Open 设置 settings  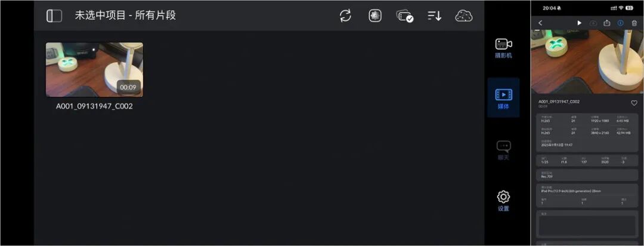pos(503,201)
